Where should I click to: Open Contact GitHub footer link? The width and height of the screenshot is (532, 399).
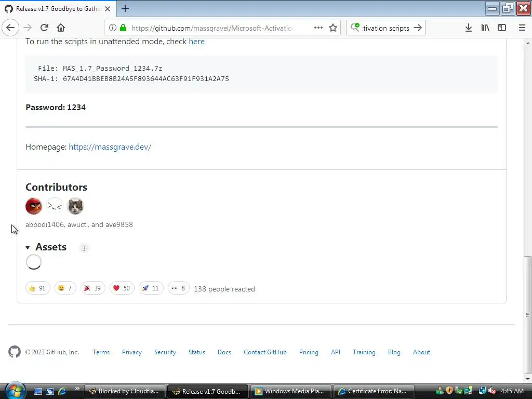point(265,352)
